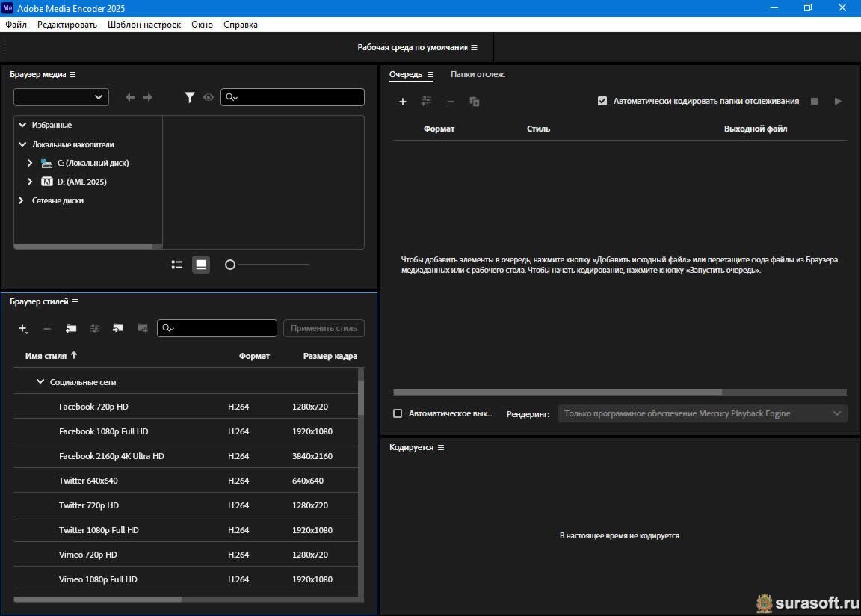The width and height of the screenshot is (861, 616).
Task: Click the import presets icon
Action: [117, 327]
